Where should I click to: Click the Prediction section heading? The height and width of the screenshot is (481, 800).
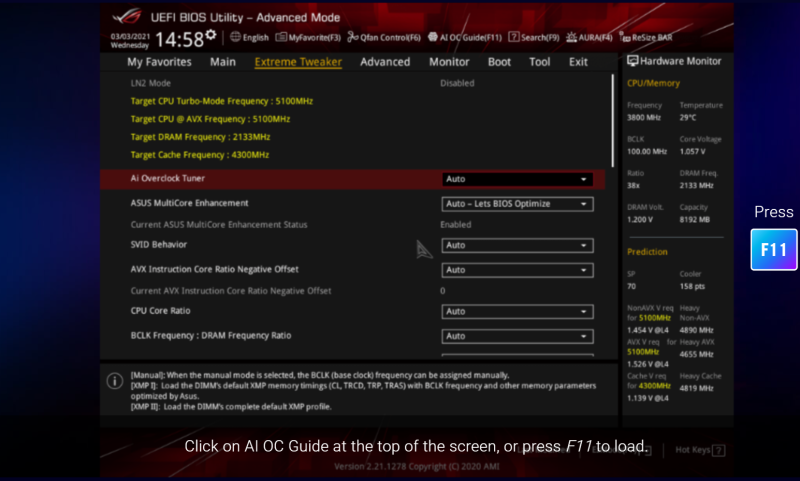coord(647,252)
